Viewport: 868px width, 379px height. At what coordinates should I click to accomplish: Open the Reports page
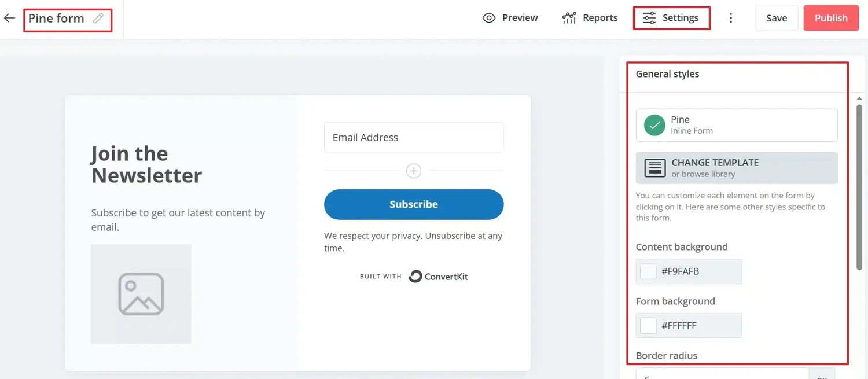(x=590, y=18)
